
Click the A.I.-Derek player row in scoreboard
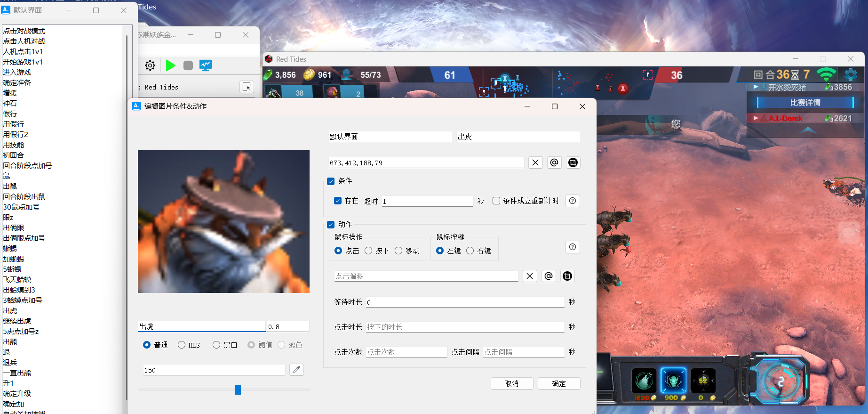tap(805, 118)
